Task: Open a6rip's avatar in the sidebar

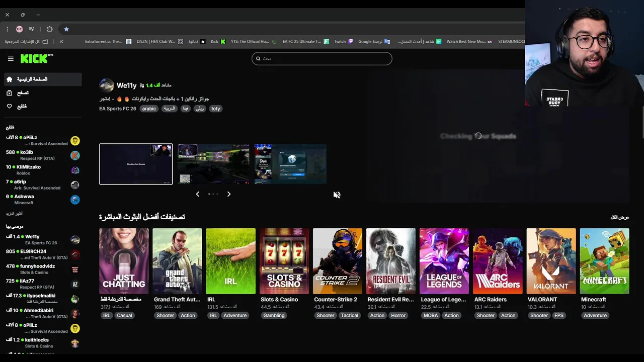Action: [x=75, y=185]
